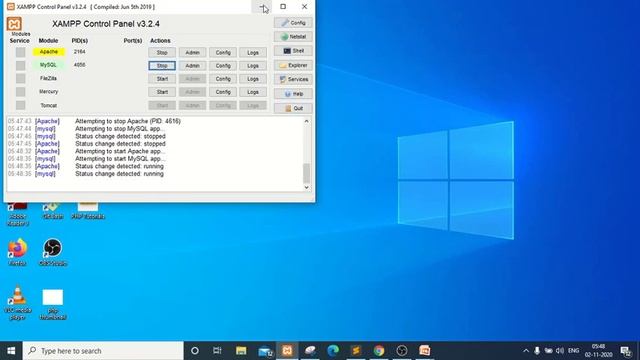Toggle Tomcat service checkbox
Image resolution: width=640 pixels, height=360 pixels.
20,105
